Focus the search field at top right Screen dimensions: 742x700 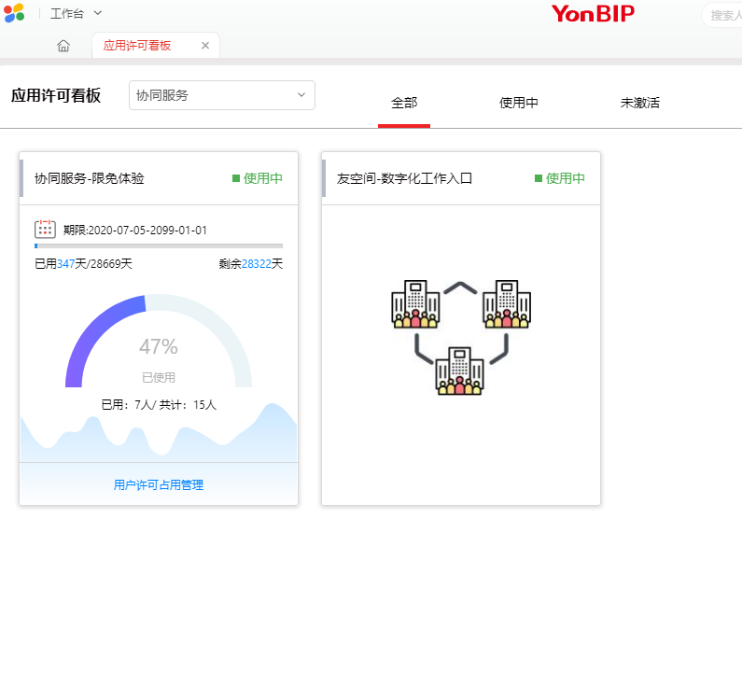[722, 15]
